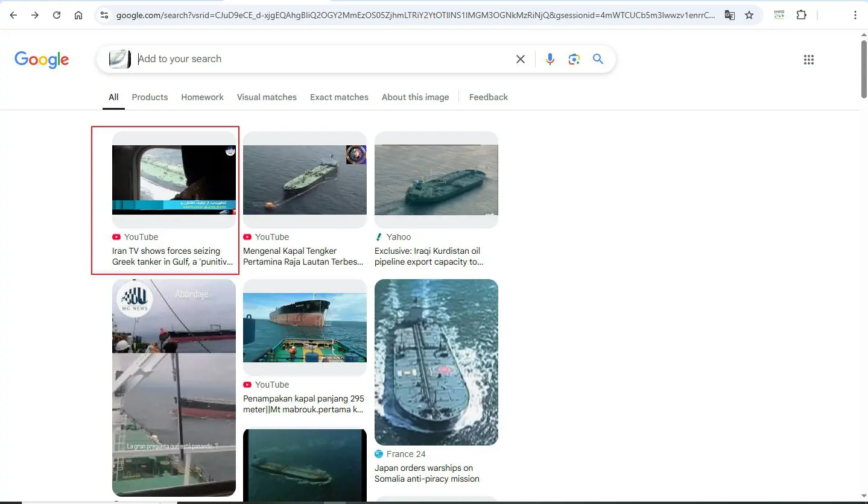Screen dimensions: 868x504
Task: Focus the Add to your search field
Action: pos(323,59)
